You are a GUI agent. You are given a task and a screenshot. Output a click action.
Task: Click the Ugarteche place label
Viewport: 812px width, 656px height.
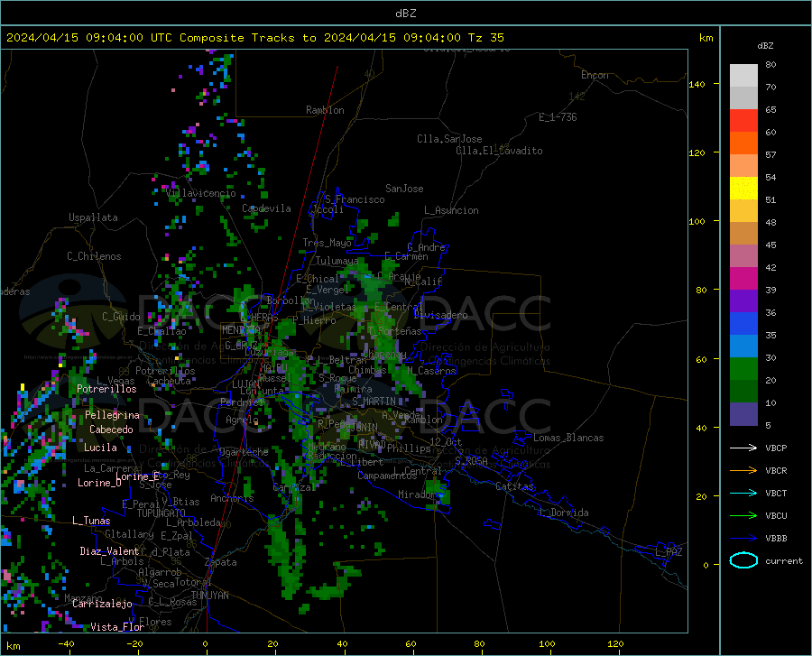[x=244, y=452]
